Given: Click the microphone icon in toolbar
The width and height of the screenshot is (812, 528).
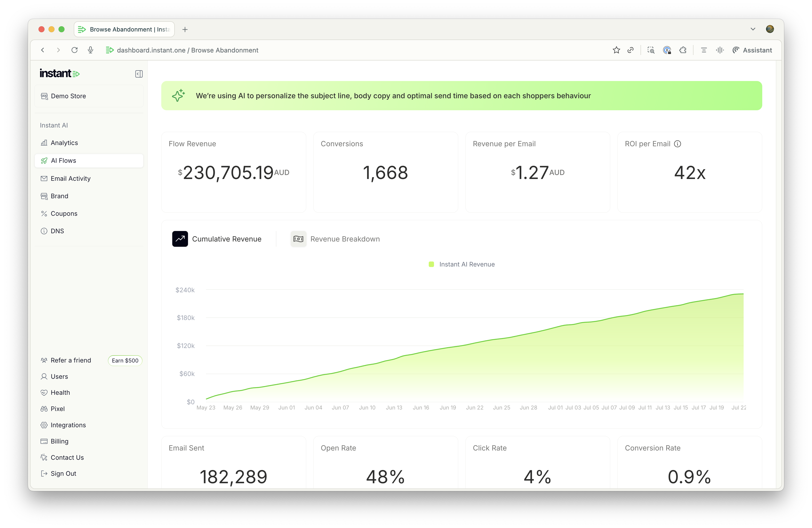Looking at the screenshot, I should tap(90, 50).
